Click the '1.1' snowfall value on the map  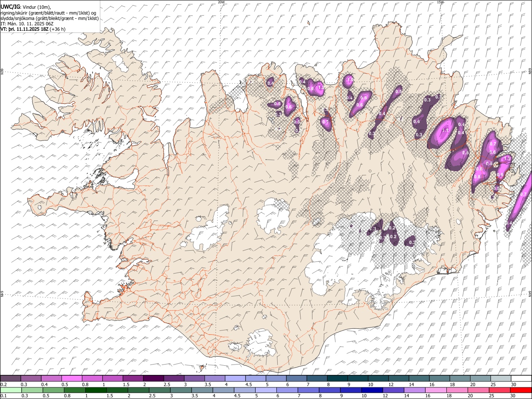(x=446, y=130)
